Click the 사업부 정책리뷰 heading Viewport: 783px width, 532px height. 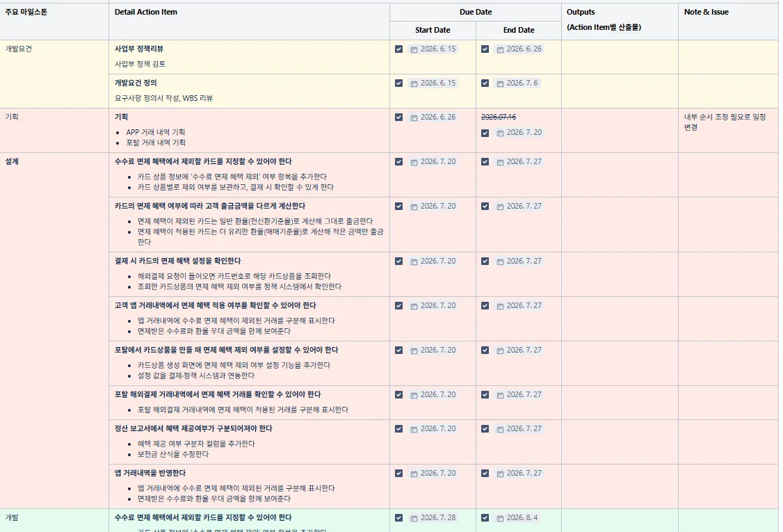(x=139, y=49)
